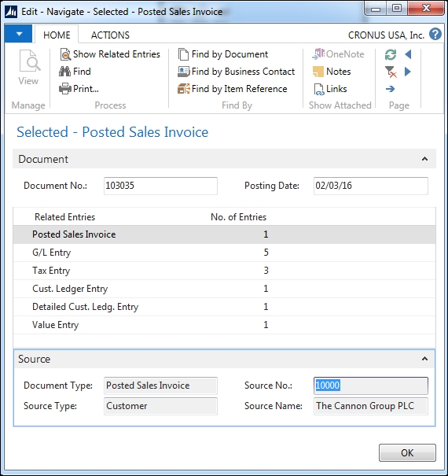
Task: Clear the filter using the funnel icon
Action: click(x=391, y=72)
